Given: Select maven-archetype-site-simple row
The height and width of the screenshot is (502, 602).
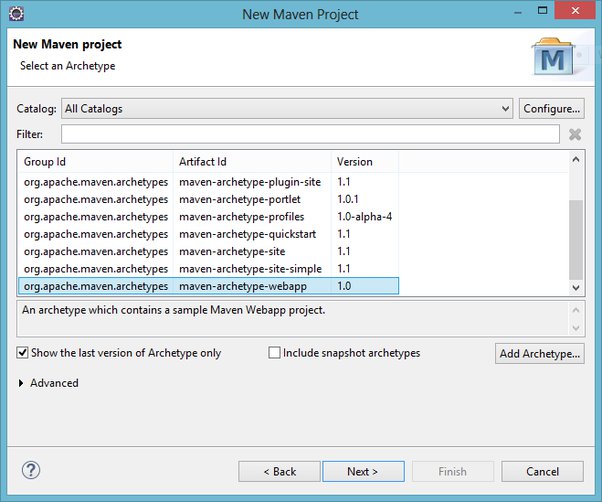Looking at the screenshot, I should point(208,269).
